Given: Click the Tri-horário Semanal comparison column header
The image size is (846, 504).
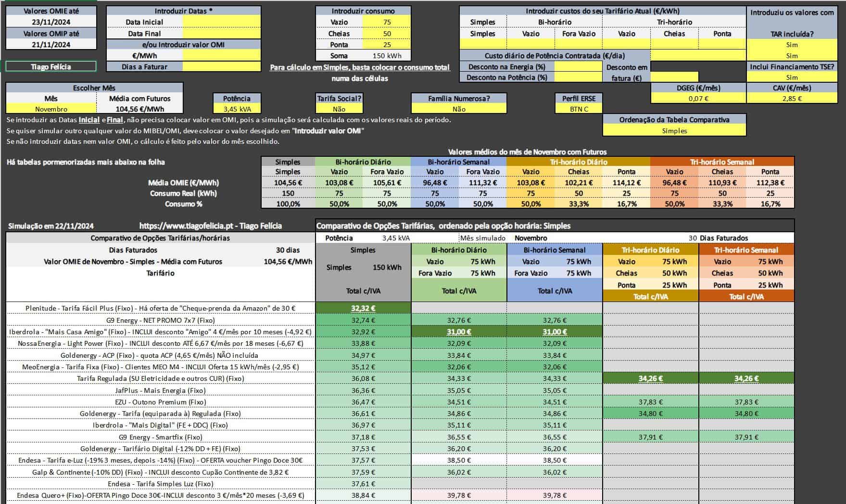Looking at the screenshot, I should (x=746, y=250).
